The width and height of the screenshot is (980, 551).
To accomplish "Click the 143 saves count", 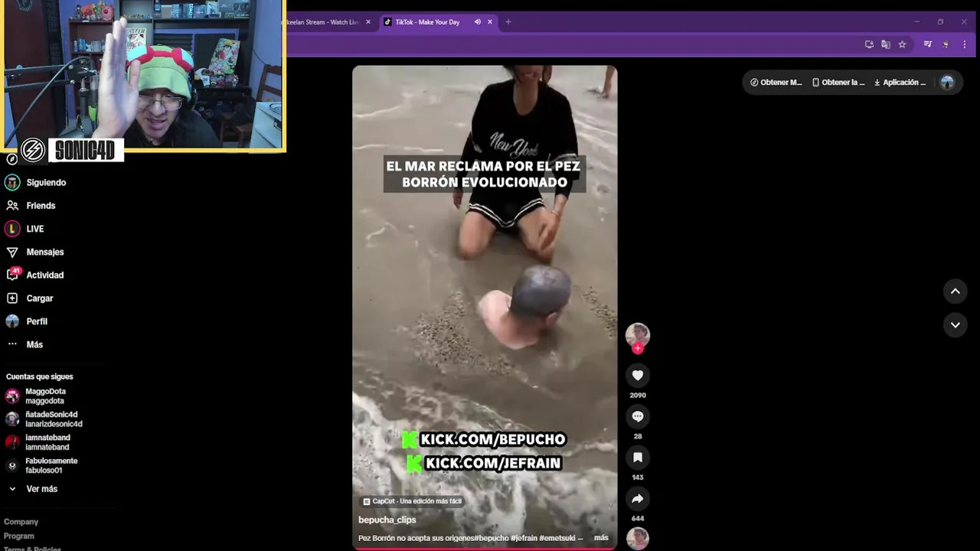I will coord(638,478).
